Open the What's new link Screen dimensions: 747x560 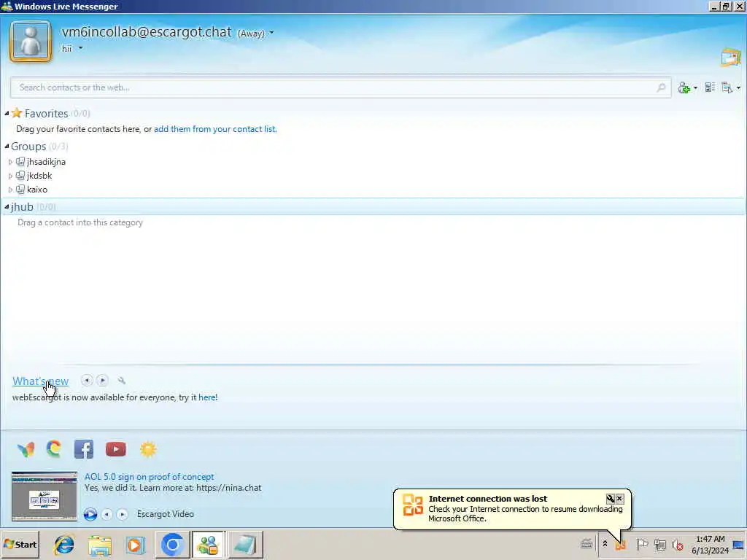pyautogui.click(x=41, y=381)
